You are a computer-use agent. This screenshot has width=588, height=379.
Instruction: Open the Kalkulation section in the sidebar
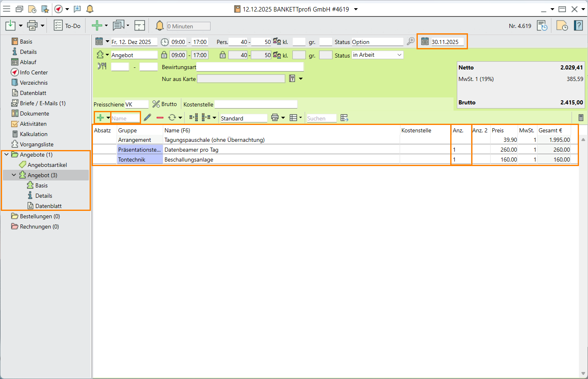pos(34,134)
